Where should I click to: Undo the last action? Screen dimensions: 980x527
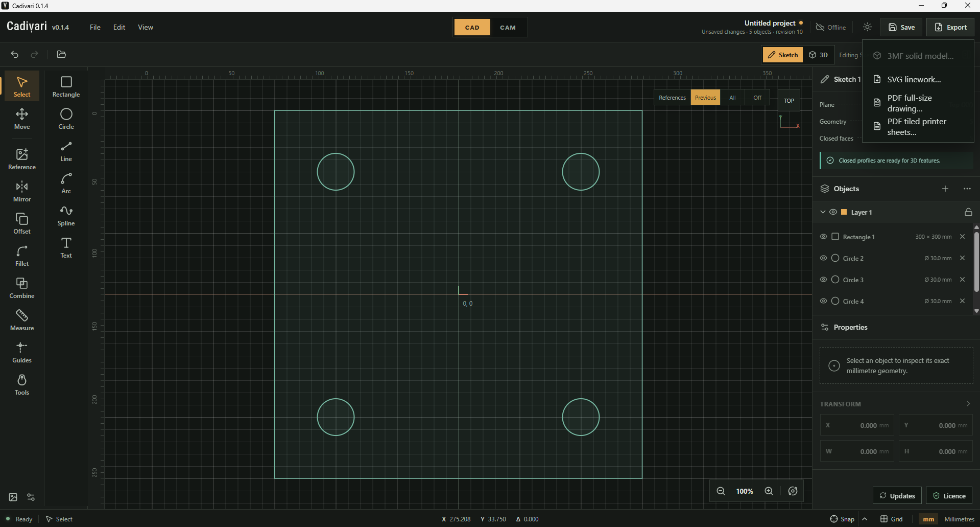pyautogui.click(x=15, y=54)
